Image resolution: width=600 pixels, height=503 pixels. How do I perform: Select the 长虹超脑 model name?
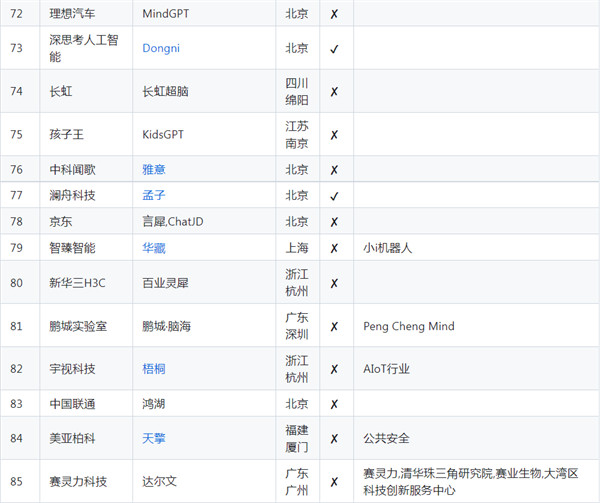165,91
